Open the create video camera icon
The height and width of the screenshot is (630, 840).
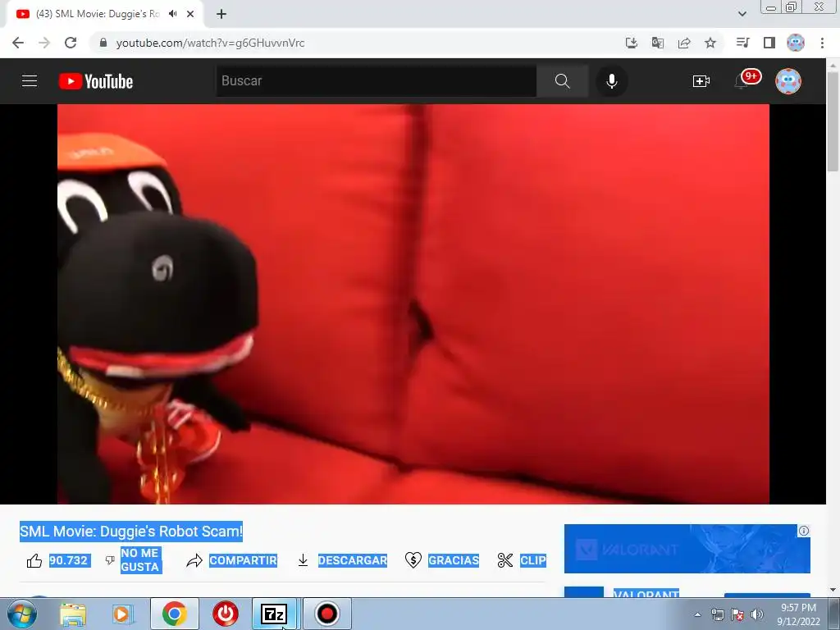701,81
